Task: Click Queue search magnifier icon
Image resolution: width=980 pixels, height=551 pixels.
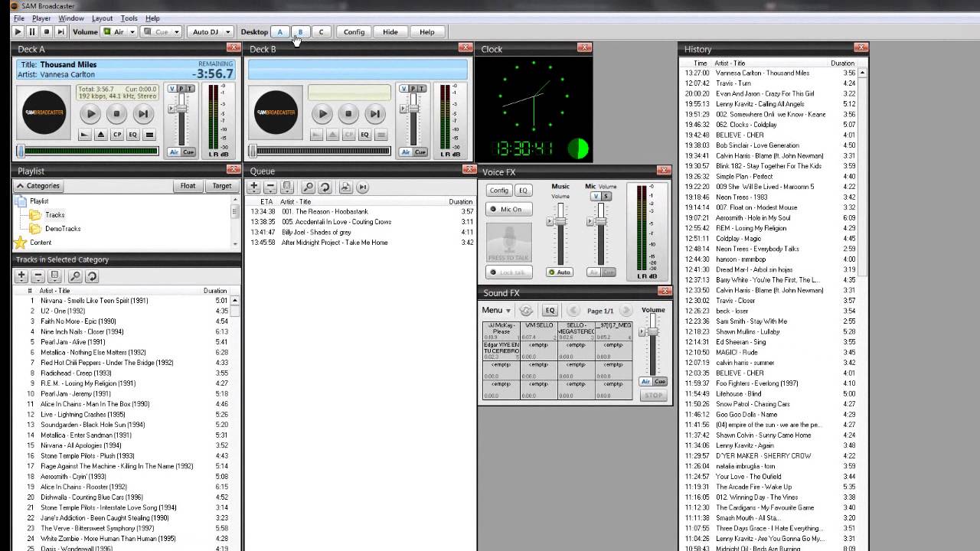Action: (308, 187)
